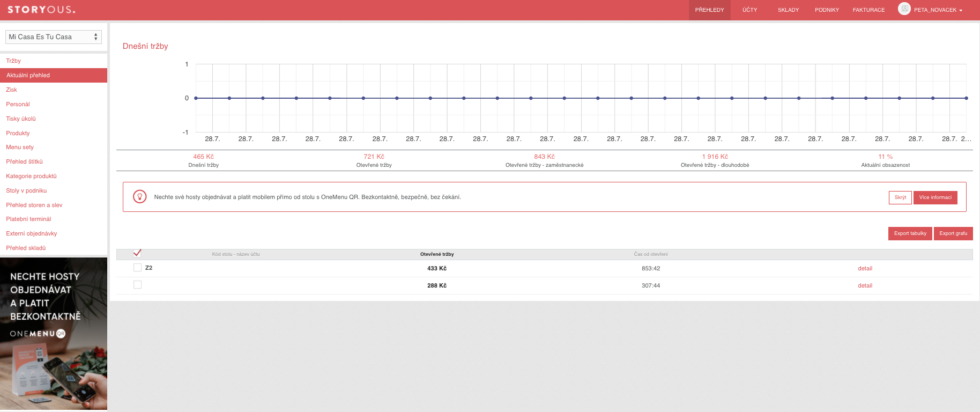
Task: Click the Více informací button
Action: pyautogui.click(x=936, y=197)
